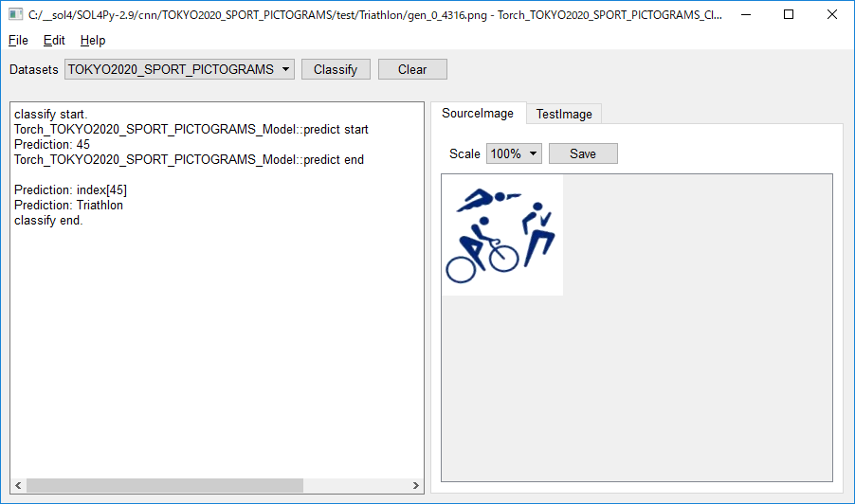Open the Help menu
This screenshot has height=504, width=855.
pos(93,41)
